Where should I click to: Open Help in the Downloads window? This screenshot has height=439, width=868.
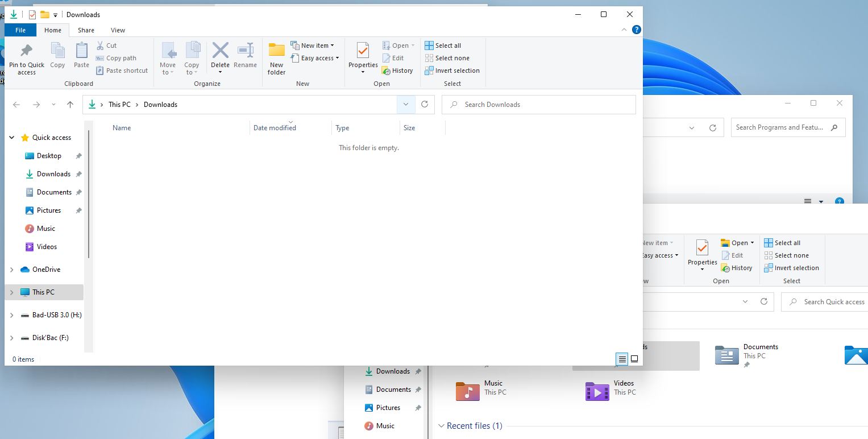point(637,30)
